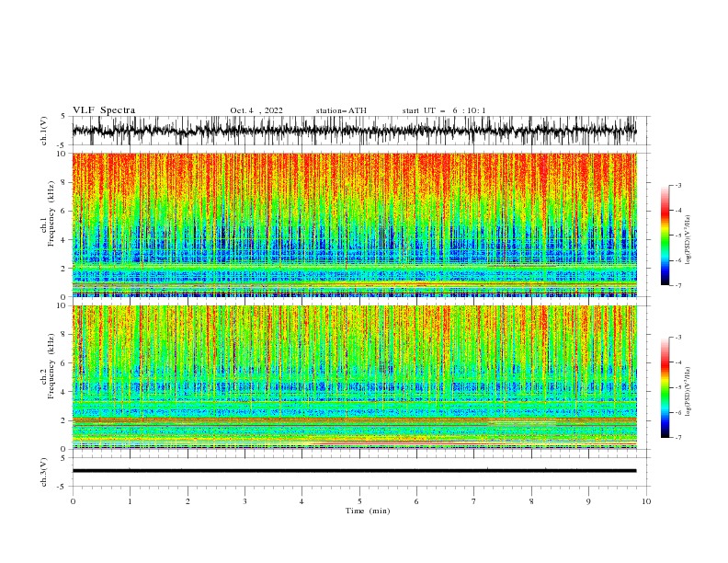Click the "-7" label on the ch.2 color bar

pyautogui.click(x=677, y=437)
